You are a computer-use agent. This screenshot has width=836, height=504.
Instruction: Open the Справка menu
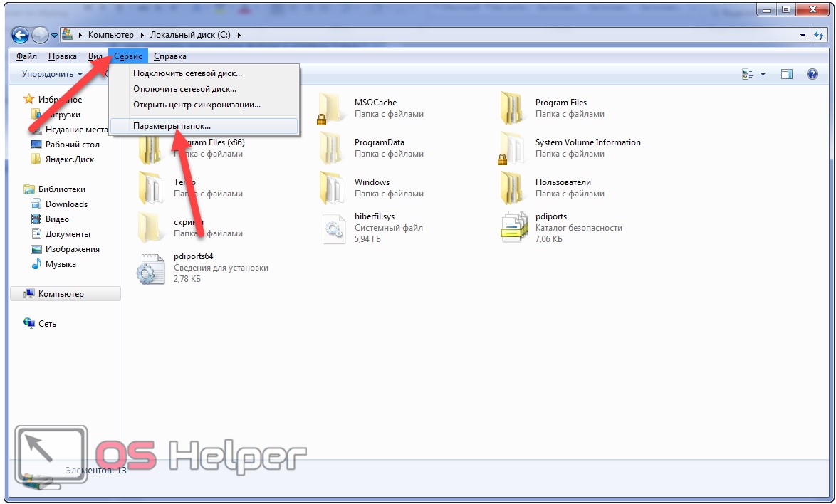point(170,56)
